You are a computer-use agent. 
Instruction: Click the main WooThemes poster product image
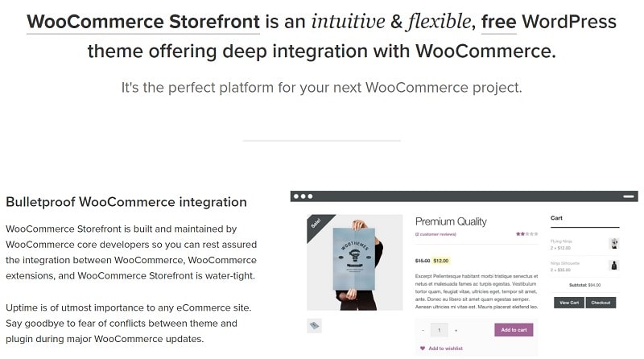(355, 262)
